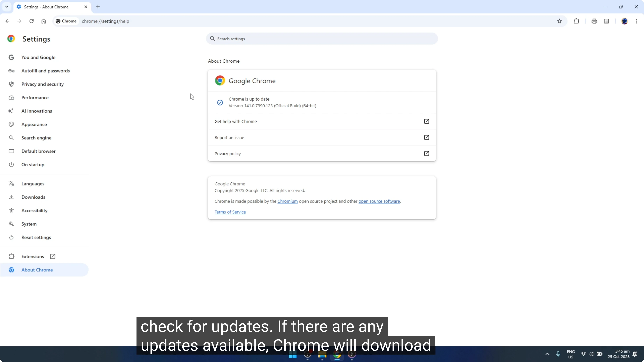Follow the Chromium project link
The image size is (644, 362).
288,201
